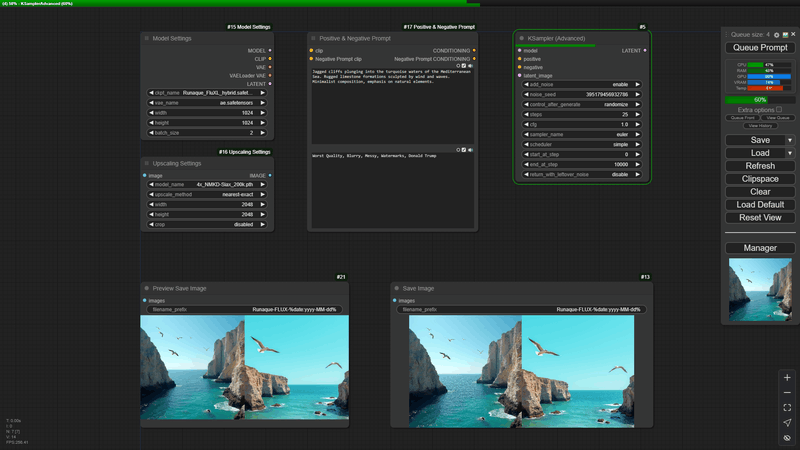Collapse the Model Settings node via its dot

pos(147,38)
